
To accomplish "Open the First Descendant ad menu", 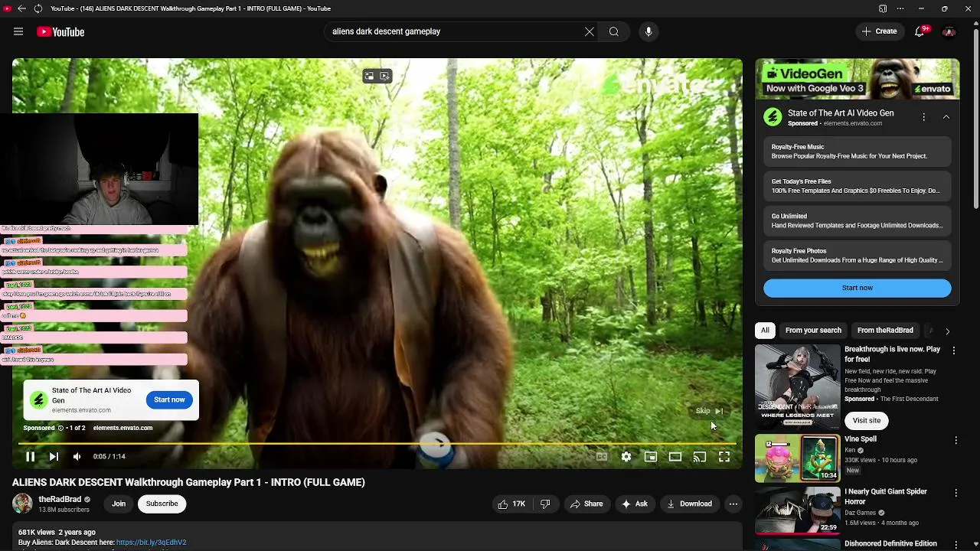I will point(954,350).
